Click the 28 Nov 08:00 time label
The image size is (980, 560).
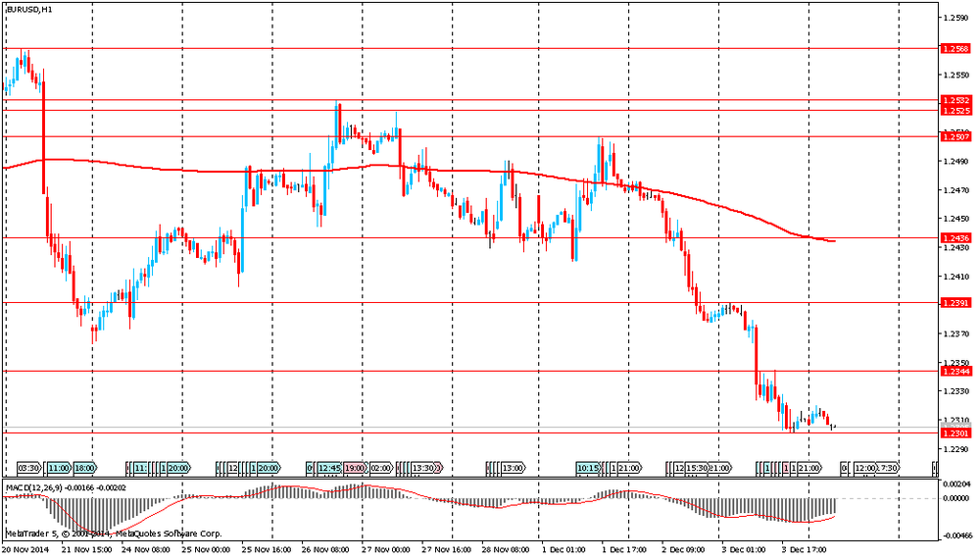point(507,550)
